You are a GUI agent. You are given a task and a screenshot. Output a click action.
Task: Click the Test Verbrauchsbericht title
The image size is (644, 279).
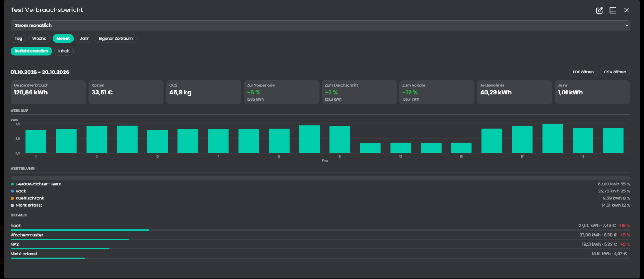[47, 10]
